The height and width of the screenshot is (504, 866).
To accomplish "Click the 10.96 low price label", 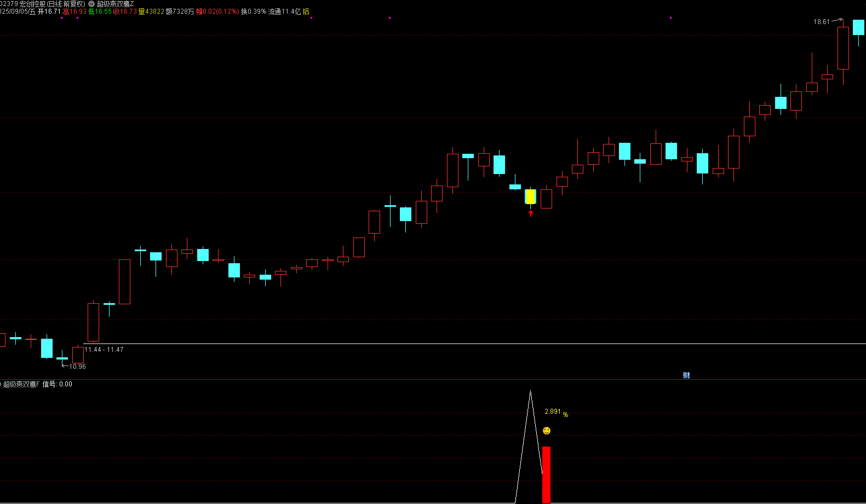I will [x=77, y=367].
